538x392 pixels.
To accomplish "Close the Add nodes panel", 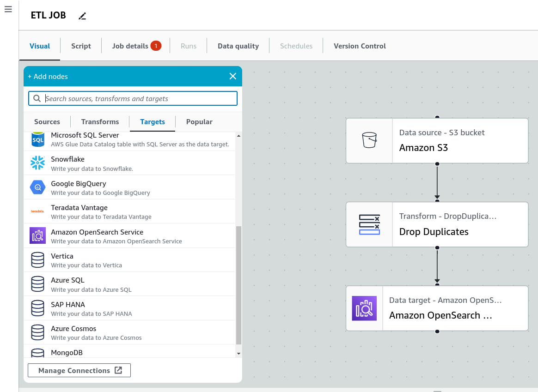I will 232,76.
